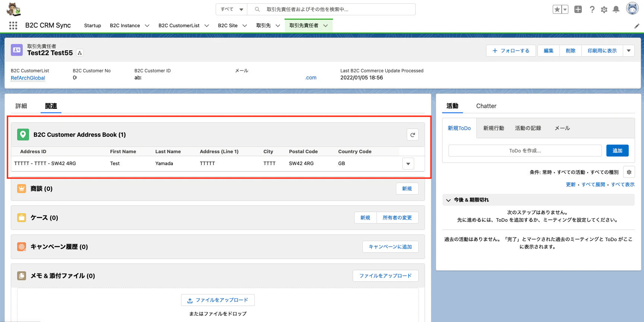Screen dimensions: 644x322
Task: Click the 追加 ToDo button
Action: coord(617,151)
